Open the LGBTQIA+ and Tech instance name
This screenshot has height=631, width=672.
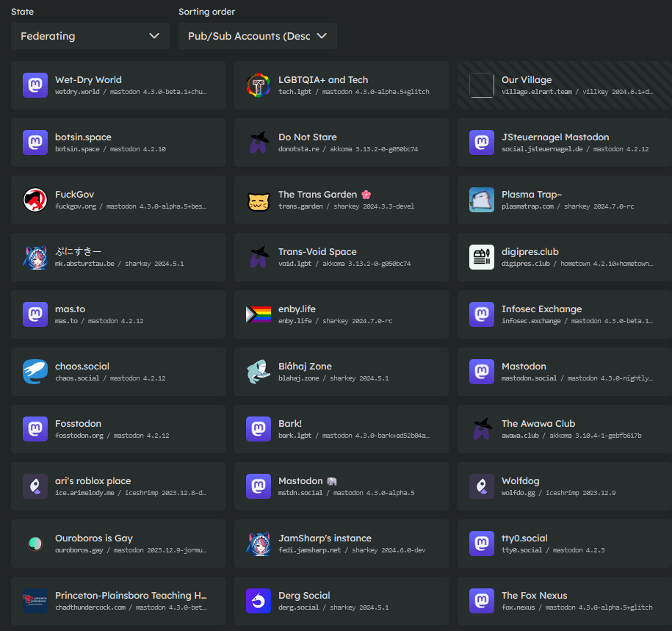pyautogui.click(x=323, y=80)
